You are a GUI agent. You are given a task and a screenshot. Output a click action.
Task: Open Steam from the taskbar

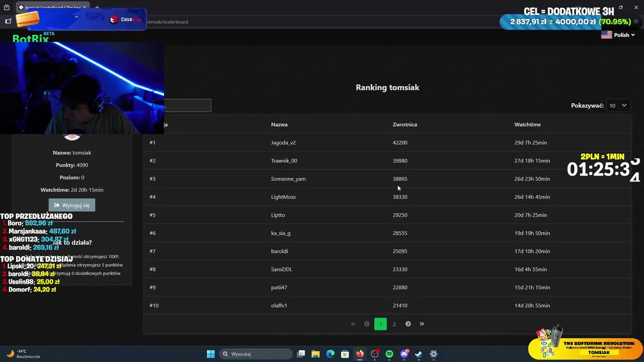click(419, 354)
